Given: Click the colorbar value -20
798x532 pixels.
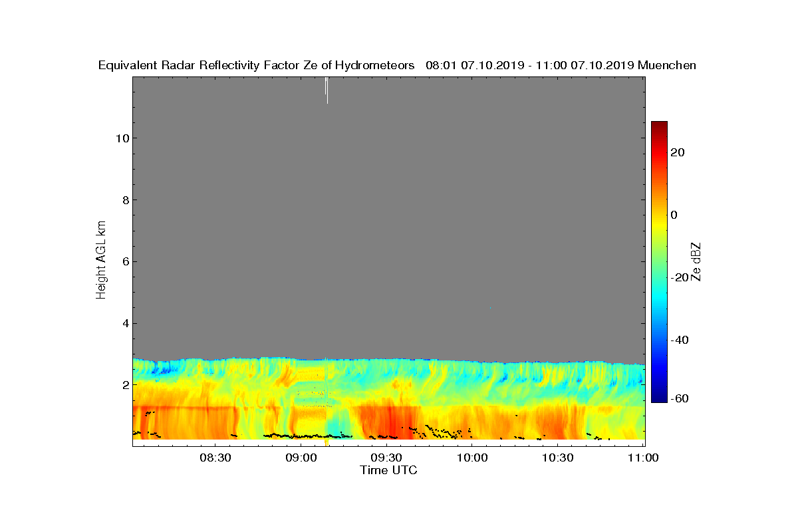Looking at the screenshot, I should click(x=680, y=277).
